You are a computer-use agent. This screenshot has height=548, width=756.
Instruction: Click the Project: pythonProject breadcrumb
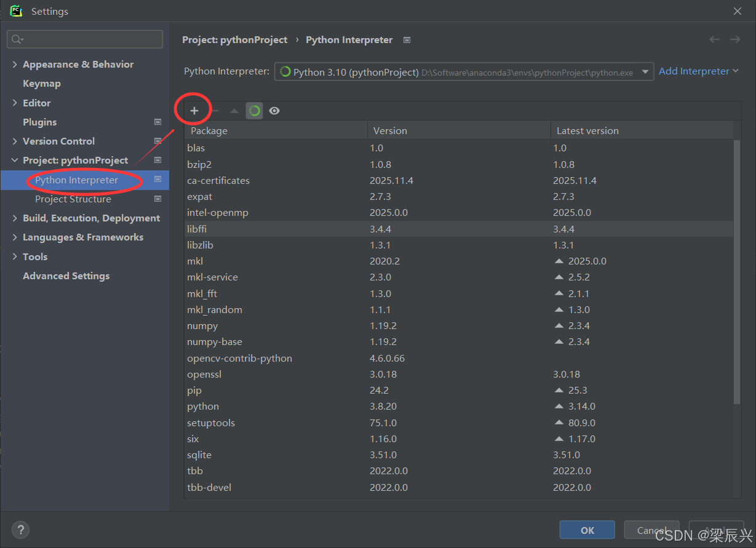[x=234, y=39]
